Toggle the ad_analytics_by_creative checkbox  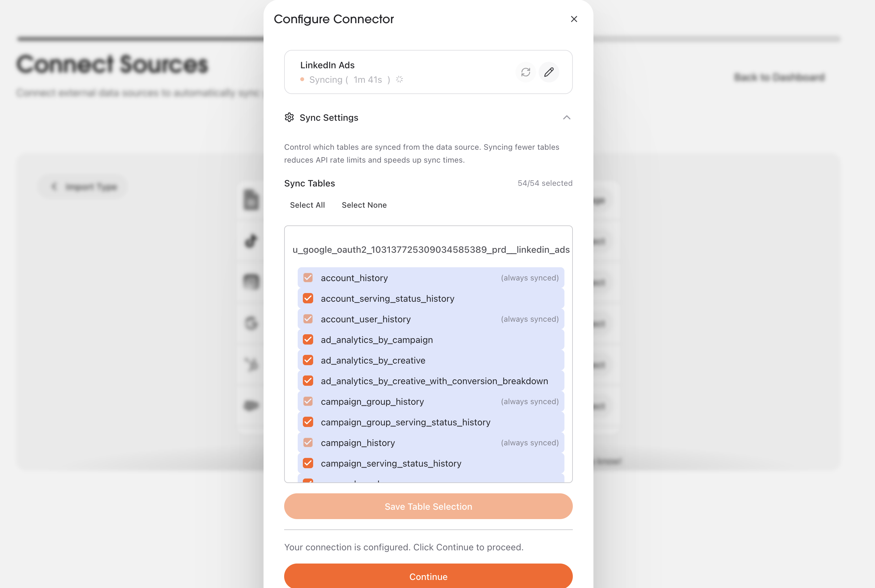pos(308,360)
